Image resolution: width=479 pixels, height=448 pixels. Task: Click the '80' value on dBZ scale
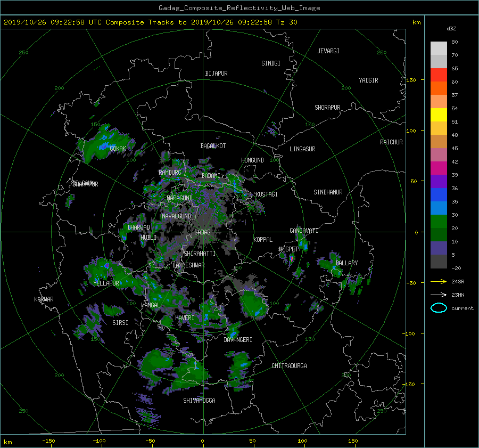pyautogui.click(x=455, y=42)
